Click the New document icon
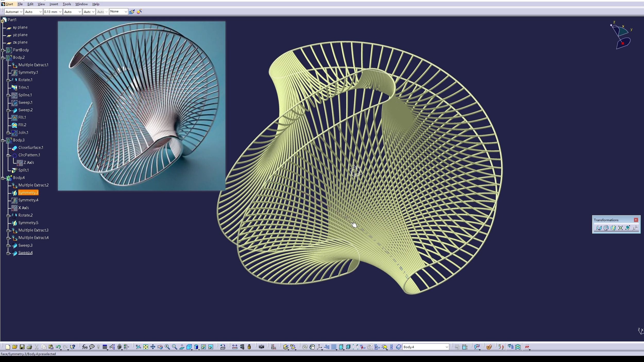This screenshot has height=362, width=644. pos(8,347)
